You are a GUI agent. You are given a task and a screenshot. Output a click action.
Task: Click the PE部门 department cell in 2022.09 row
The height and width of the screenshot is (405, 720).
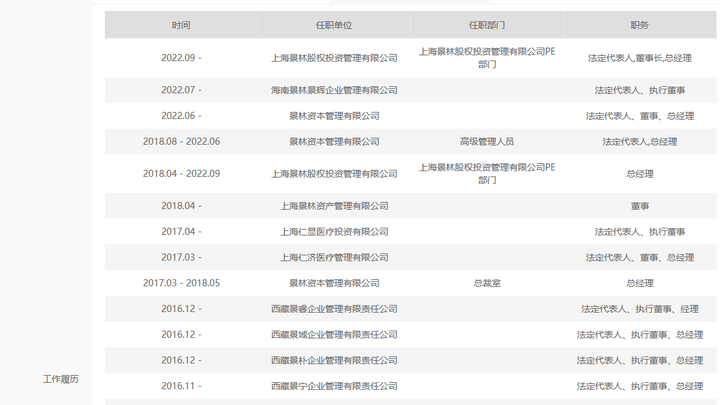point(487,58)
